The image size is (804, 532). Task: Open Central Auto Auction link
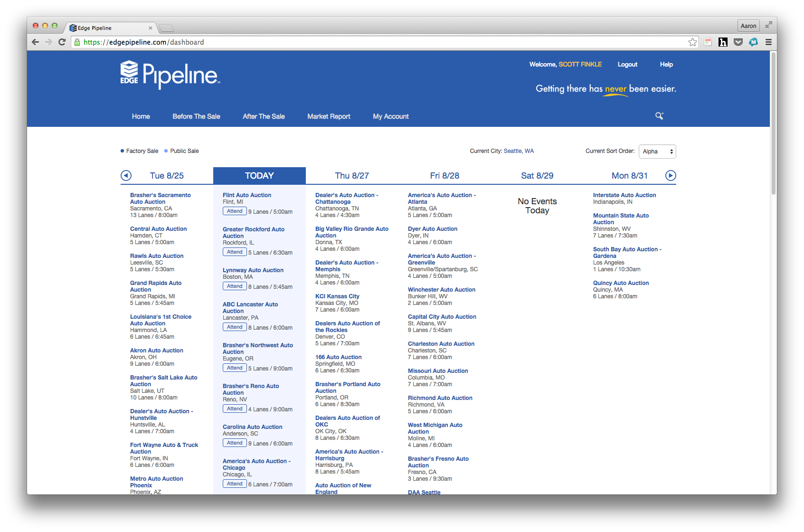pos(158,229)
